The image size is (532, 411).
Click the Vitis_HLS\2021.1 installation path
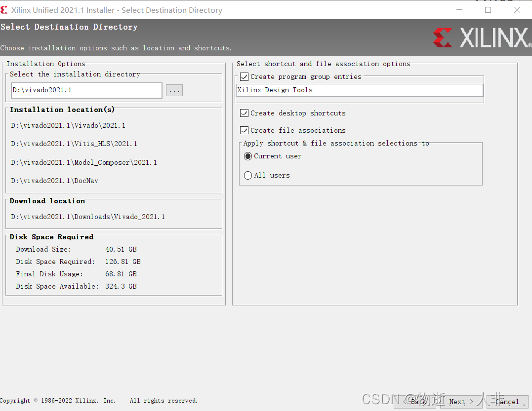pos(74,144)
